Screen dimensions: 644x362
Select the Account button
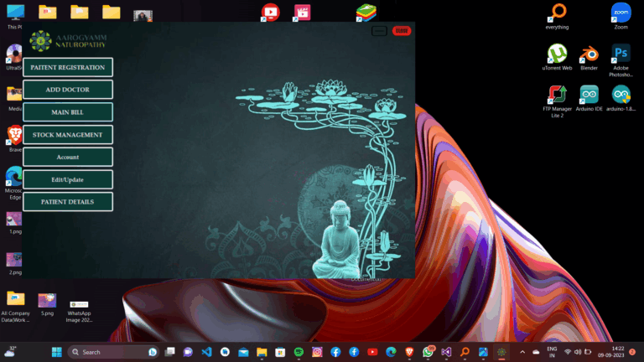(68, 157)
